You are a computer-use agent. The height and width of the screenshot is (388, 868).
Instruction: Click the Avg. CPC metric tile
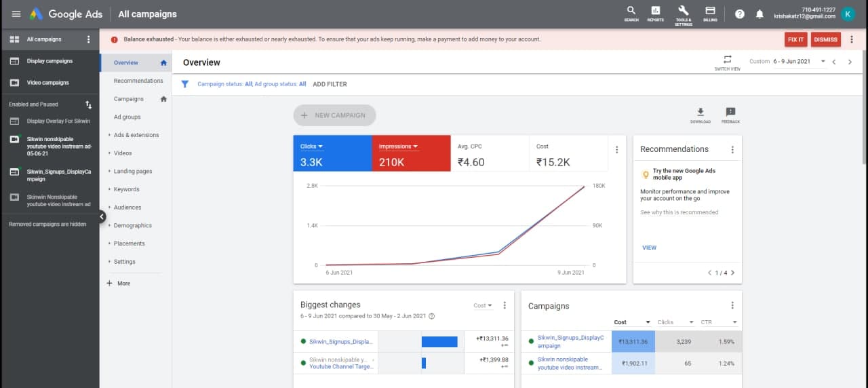[x=490, y=154]
